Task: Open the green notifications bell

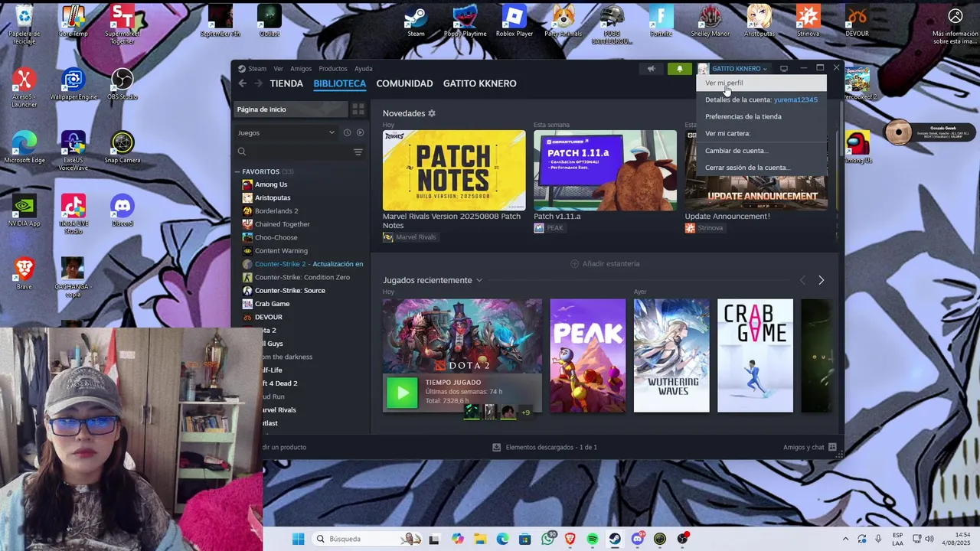Action: point(679,69)
